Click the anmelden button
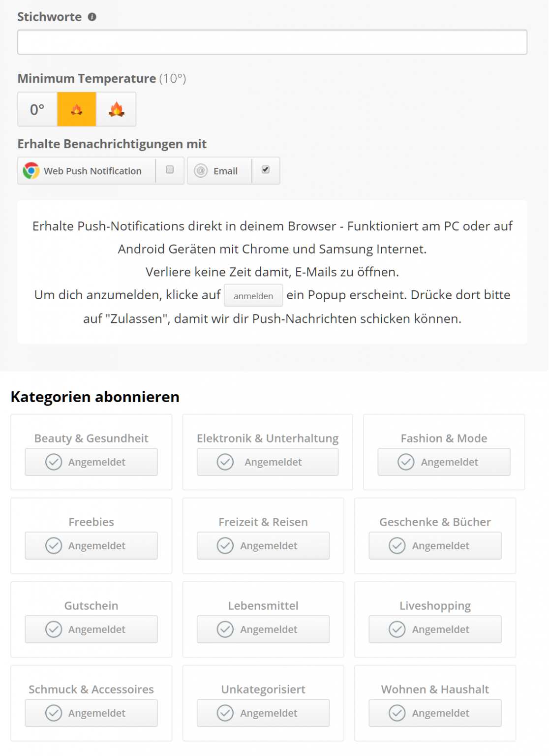This screenshot has width=549, height=756. 253,296
